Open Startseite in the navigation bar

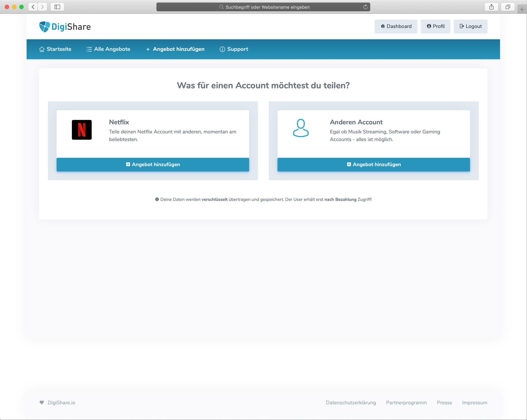point(55,49)
